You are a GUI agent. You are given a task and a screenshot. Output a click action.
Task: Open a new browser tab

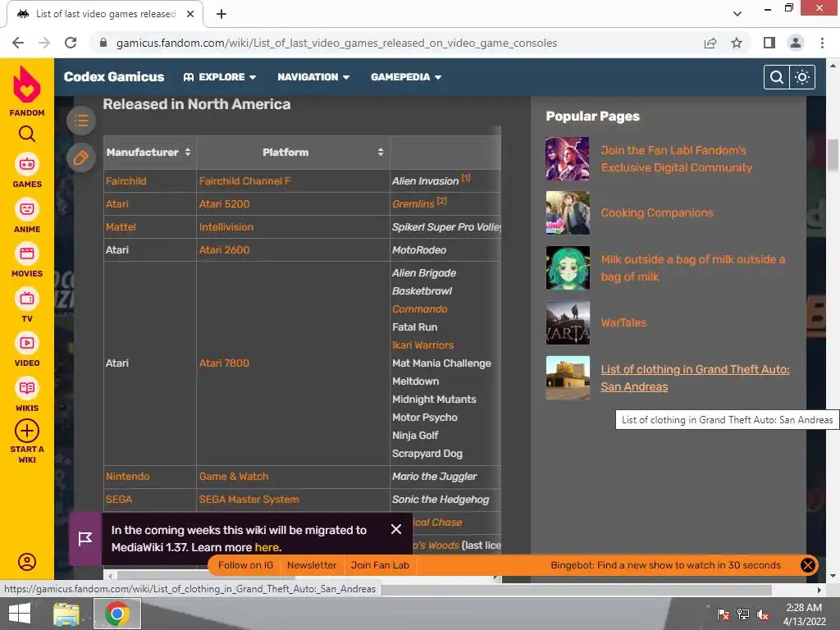(x=221, y=14)
